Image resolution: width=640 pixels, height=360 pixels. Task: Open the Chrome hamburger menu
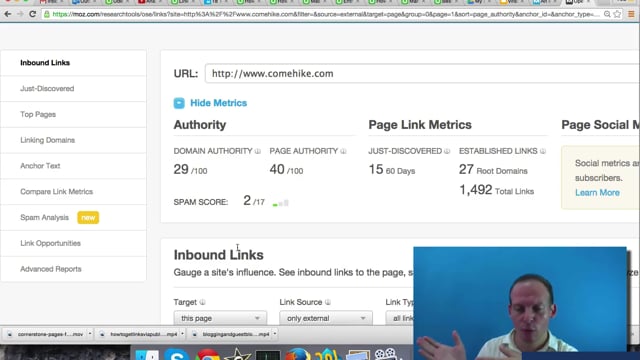631,14
